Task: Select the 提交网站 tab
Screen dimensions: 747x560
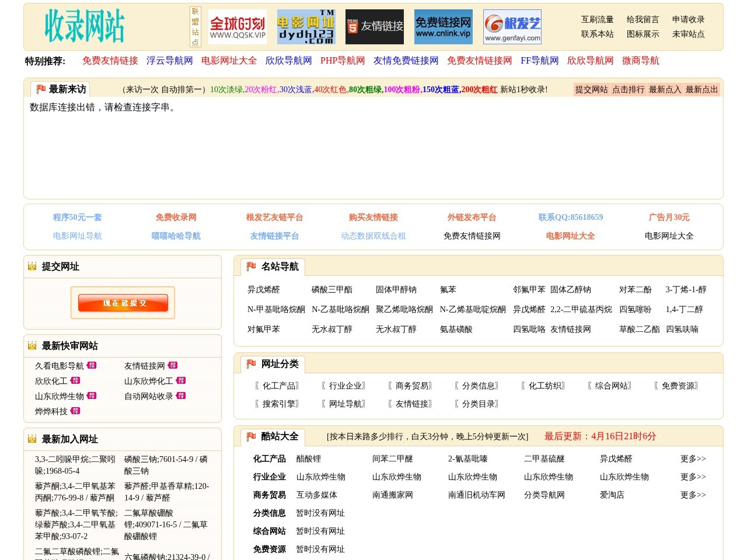Action: pos(592,89)
